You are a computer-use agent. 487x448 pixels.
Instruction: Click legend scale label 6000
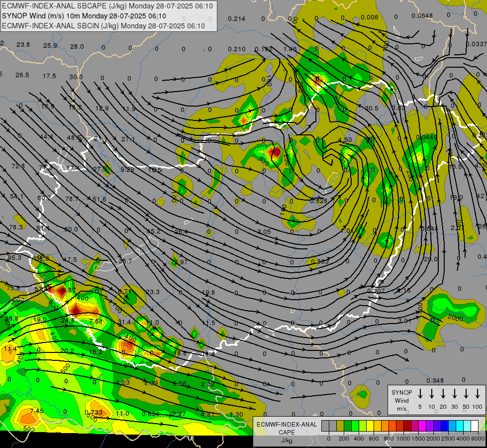pos(478,439)
